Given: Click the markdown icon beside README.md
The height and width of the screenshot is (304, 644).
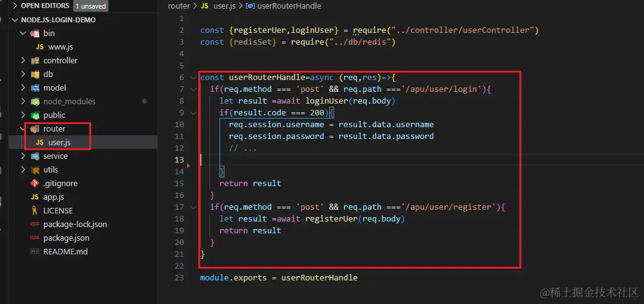Looking at the screenshot, I should click(x=35, y=251).
